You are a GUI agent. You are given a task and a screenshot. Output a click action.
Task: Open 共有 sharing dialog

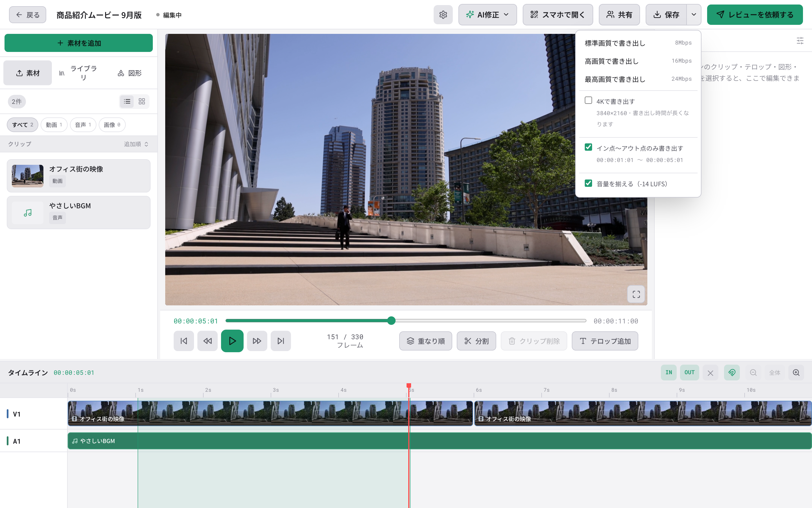619,15
